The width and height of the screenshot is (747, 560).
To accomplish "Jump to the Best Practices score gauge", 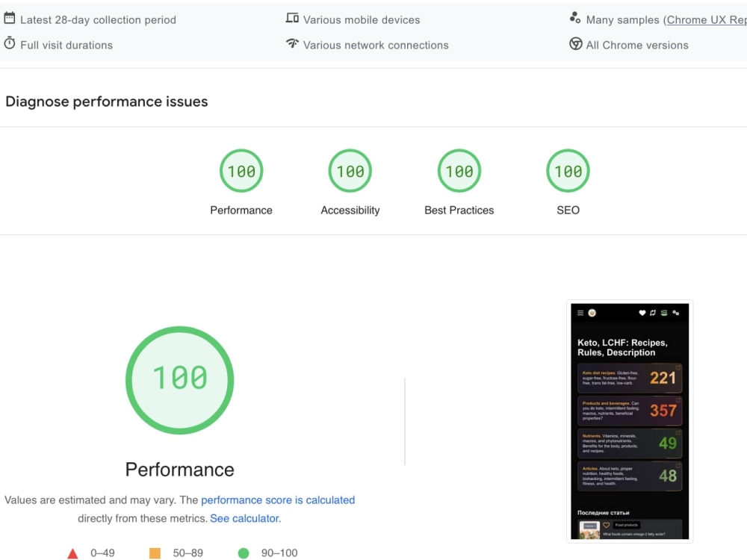I will pyautogui.click(x=459, y=171).
